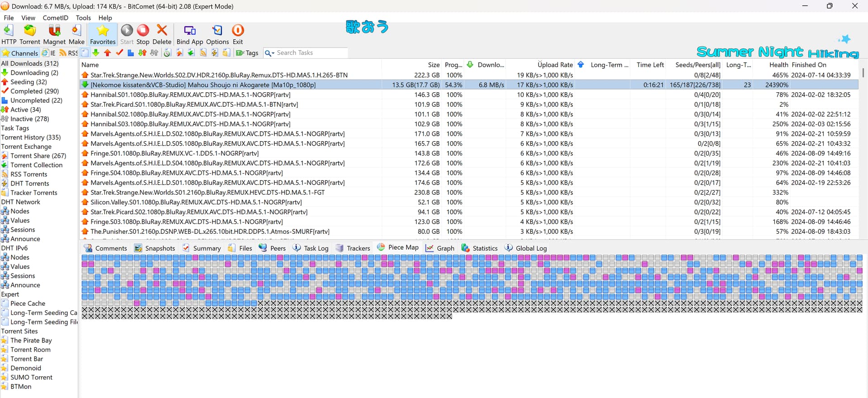Open the Comments detail tab
Screen dimensions: 868x398
106,248
